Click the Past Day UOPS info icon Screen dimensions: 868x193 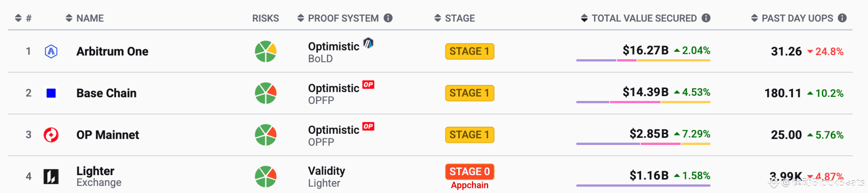[842, 18]
